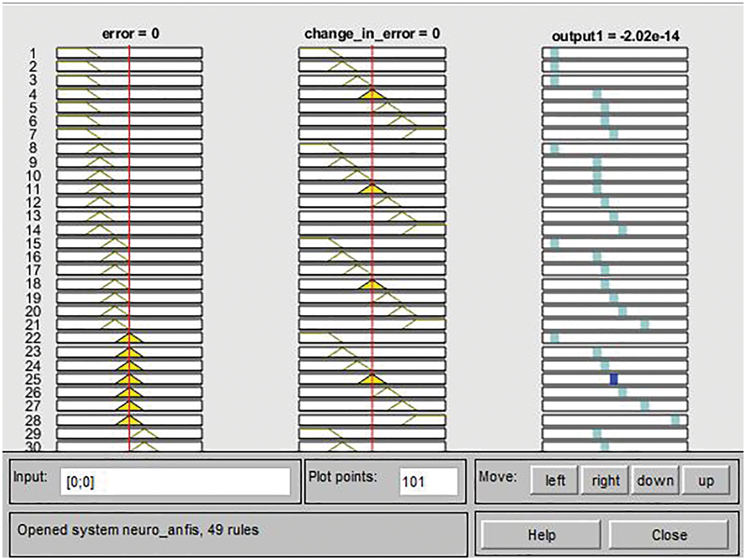This screenshot has height=560, width=746.
Task: Click rule 4's yellow change_in_error triangle
Action: point(372,94)
